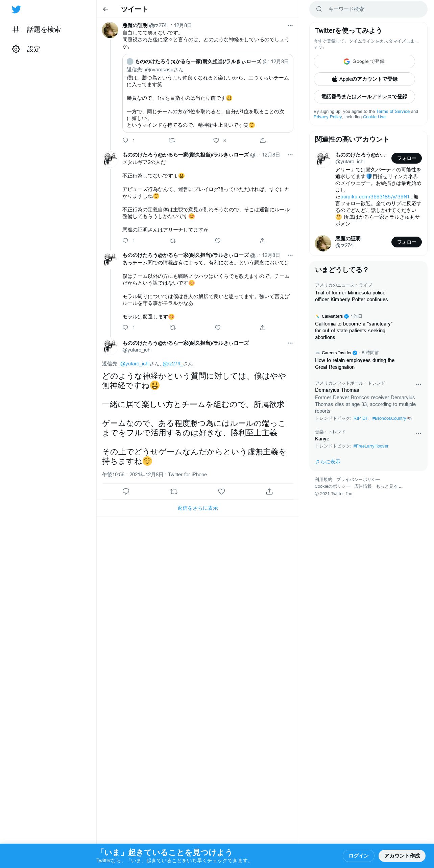Sign up with Google で登録 button
The height and width of the screenshot is (868, 434).
[x=364, y=62]
